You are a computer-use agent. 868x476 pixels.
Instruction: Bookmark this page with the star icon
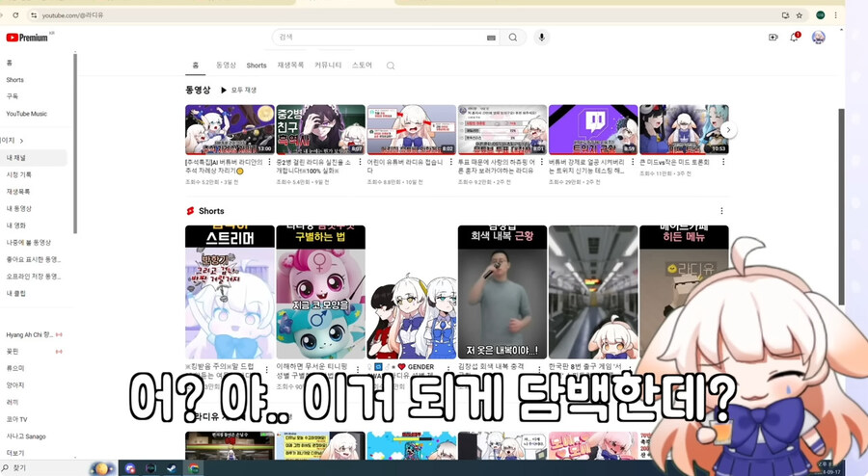[800, 14]
